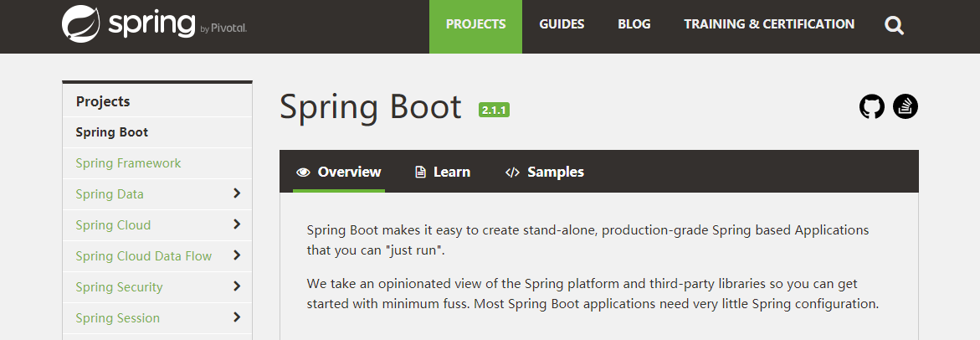This screenshot has height=340, width=980.
Task: Open the Spring Data sidebar link
Action: pyautogui.click(x=110, y=193)
